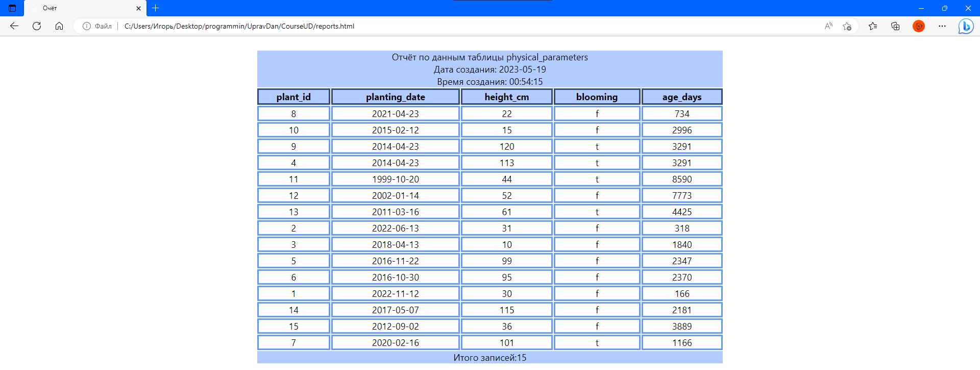Image resolution: width=980 pixels, height=370 pixels.
Task: Click height_cm value 99
Action: click(x=507, y=261)
